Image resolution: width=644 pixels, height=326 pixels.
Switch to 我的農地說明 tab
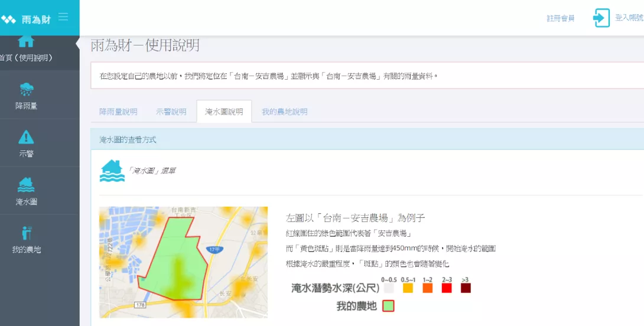[x=285, y=112]
